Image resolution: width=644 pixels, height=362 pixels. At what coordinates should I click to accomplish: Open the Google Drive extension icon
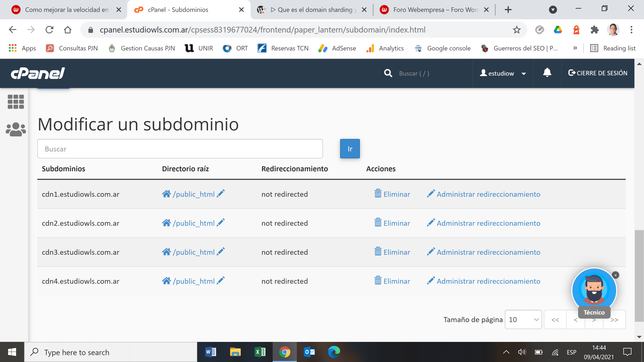(558, 30)
